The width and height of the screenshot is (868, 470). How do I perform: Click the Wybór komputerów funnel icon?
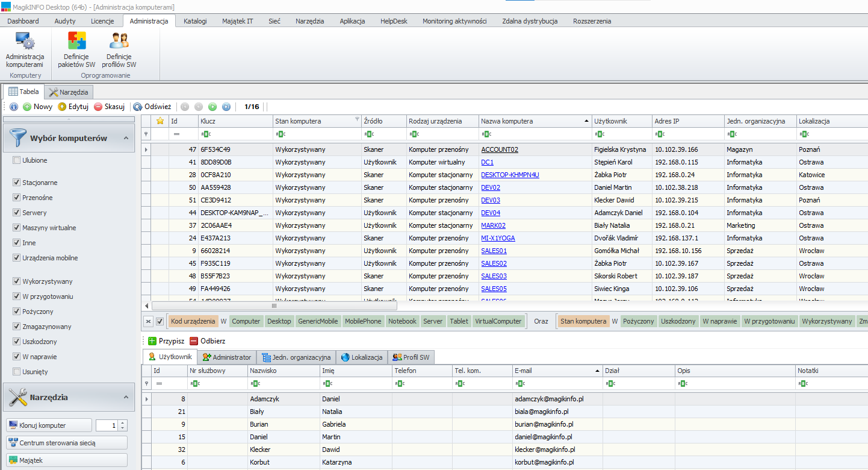pos(17,138)
